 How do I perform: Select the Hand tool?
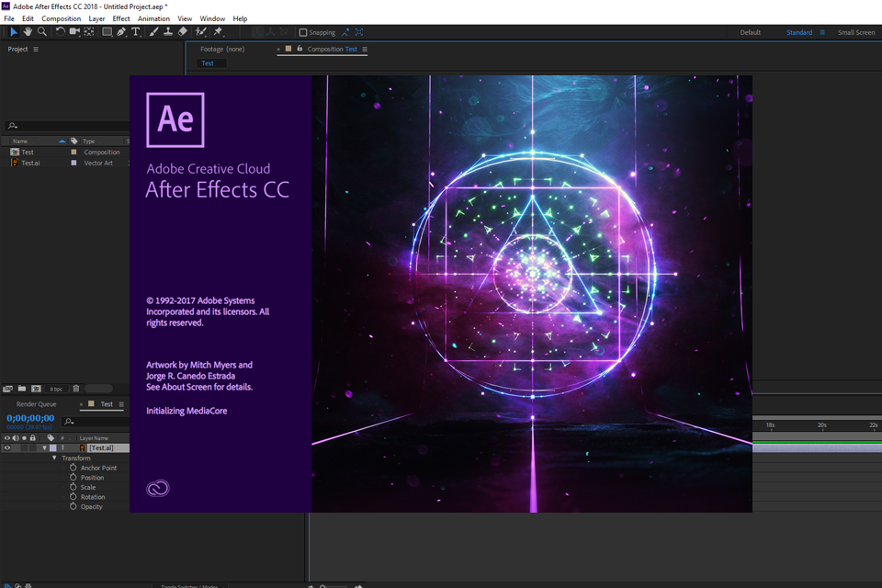(x=28, y=32)
